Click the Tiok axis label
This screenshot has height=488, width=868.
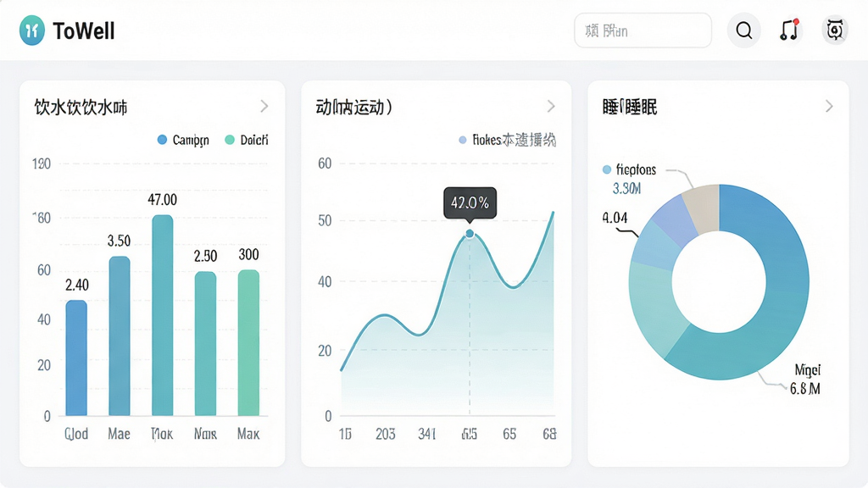(162, 435)
